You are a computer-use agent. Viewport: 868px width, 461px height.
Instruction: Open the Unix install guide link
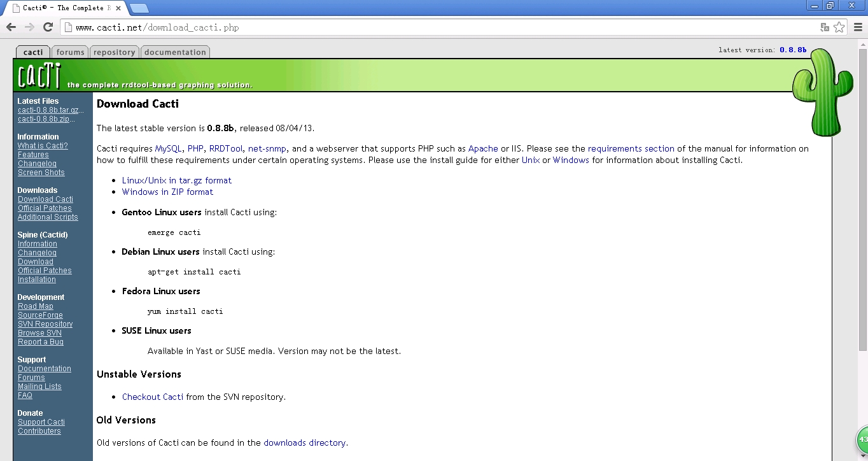coord(531,160)
